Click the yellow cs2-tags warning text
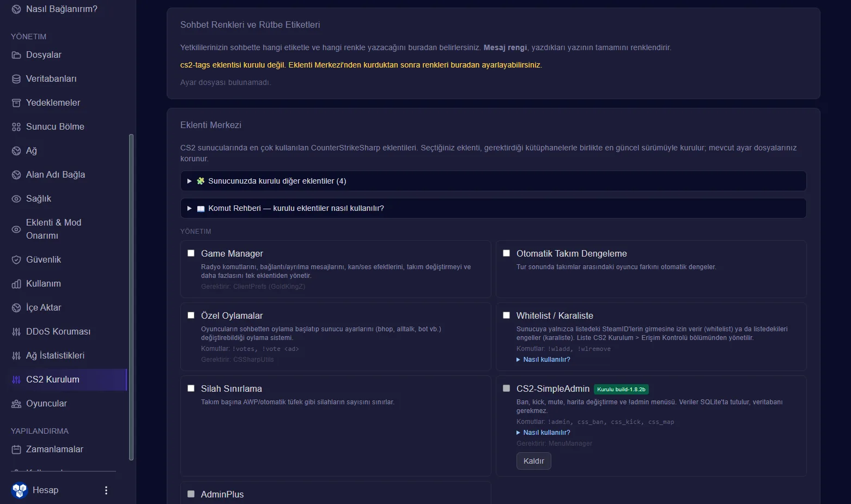This screenshot has height=504, width=851. [x=361, y=65]
